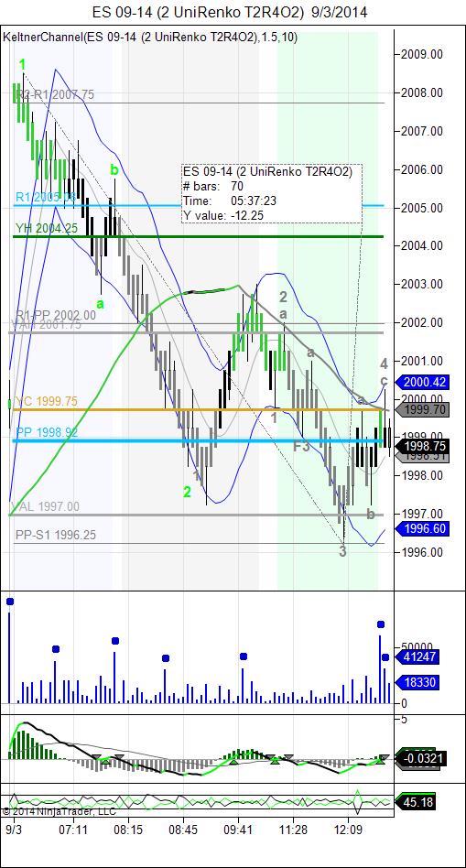Click the 2009.00 price axis label
The width and height of the screenshot is (466, 868).
click(420, 55)
